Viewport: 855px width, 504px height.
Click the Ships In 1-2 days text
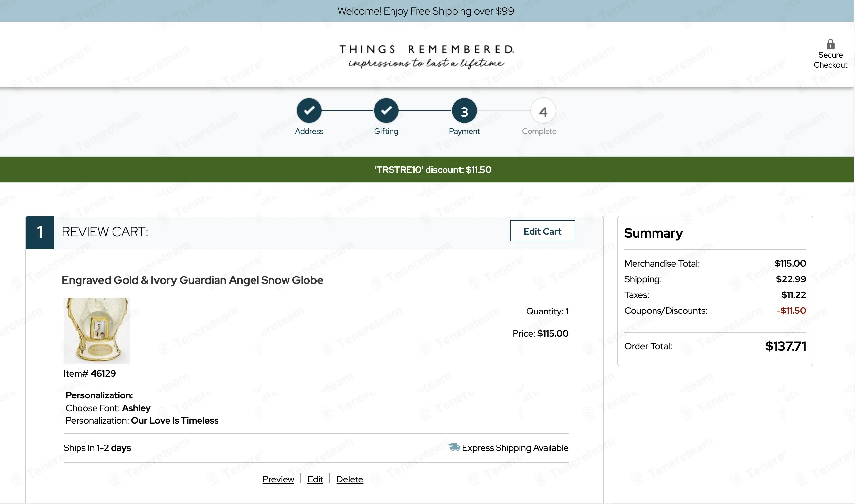[x=97, y=448]
